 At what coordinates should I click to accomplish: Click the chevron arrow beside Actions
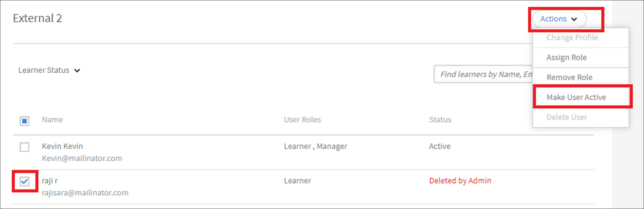click(574, 19)
